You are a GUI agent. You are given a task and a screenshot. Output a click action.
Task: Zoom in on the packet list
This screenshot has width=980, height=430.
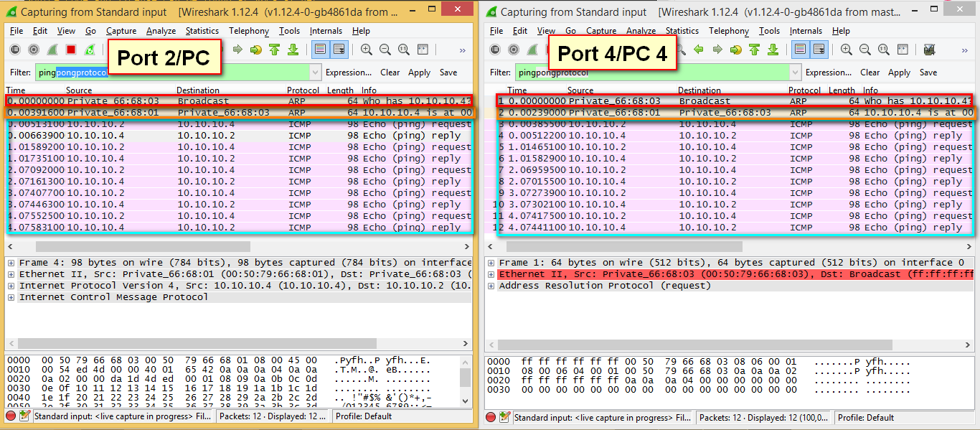[x=368, y=49]
